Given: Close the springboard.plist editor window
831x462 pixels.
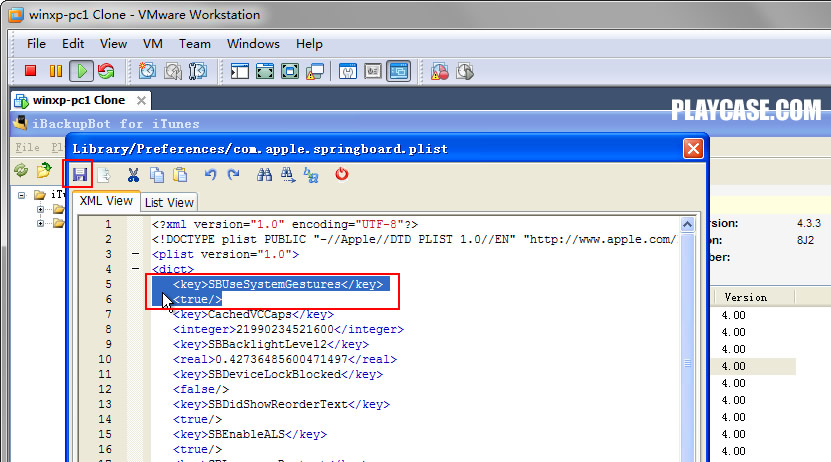Looking at the screenshot, I should click(x=693, y=149).
